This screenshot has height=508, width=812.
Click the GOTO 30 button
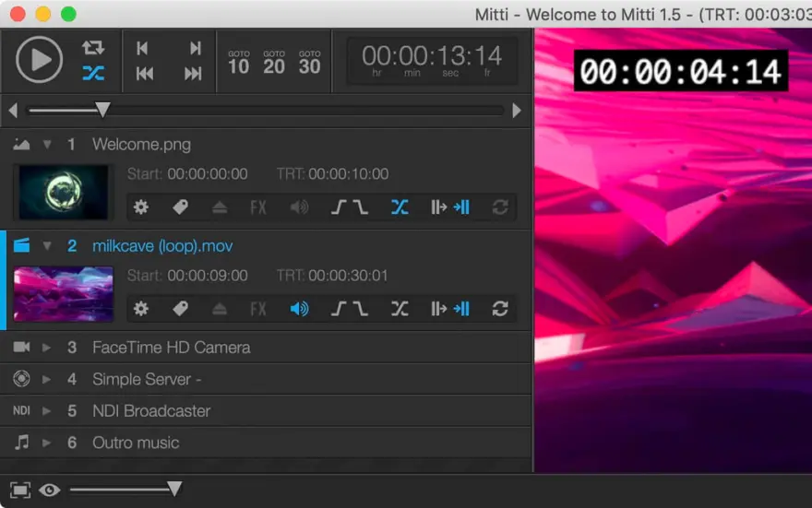click(x=310, y=63)
